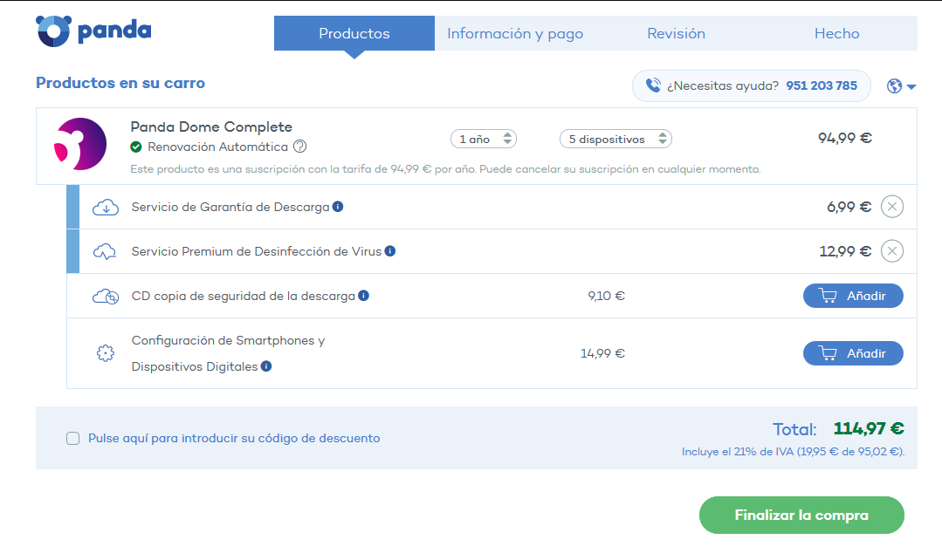Click the total amount 114,97 €
This screenshot has width=942, height=560.
[869, 428]
